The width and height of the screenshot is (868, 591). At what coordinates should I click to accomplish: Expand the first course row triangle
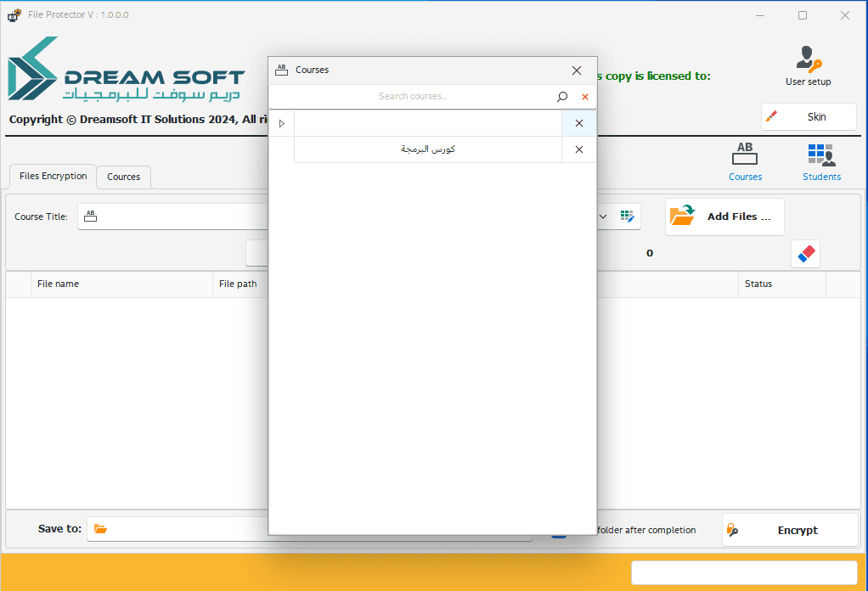point(282,123)
